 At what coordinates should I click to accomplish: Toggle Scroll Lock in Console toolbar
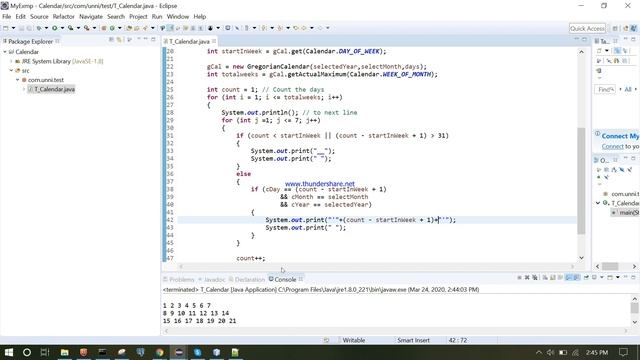click(553, 278)
